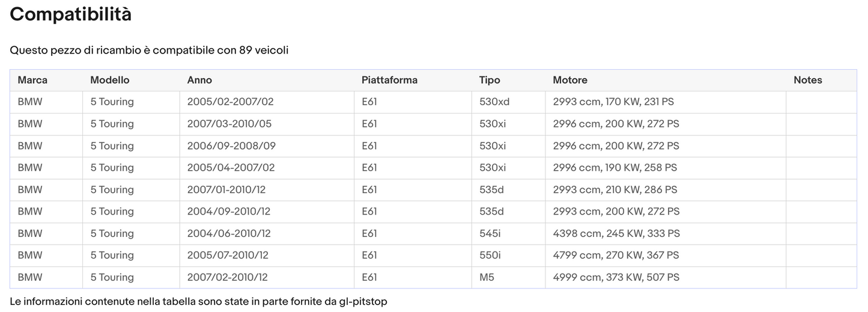
Task: Click the Tipo column header
Action: click(490, 80)
